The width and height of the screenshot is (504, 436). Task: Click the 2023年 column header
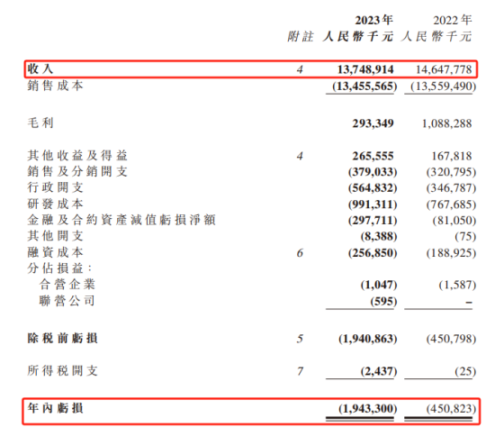[x=373, y=21]
